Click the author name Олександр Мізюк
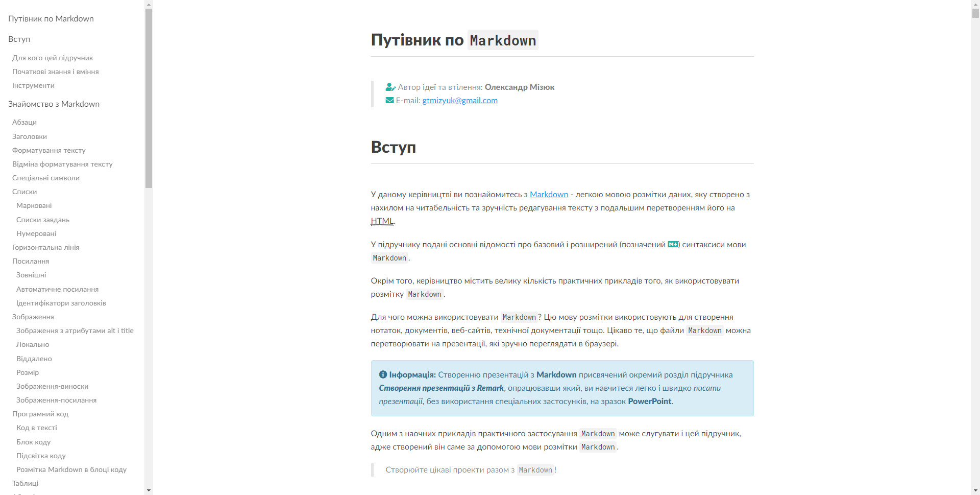 click(x=520, y=87)
